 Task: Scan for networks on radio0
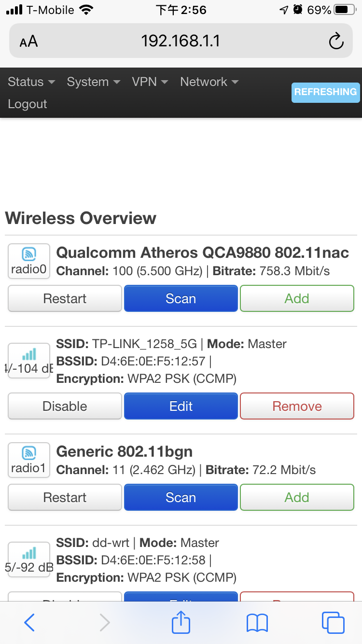click(x=181, y=298)
